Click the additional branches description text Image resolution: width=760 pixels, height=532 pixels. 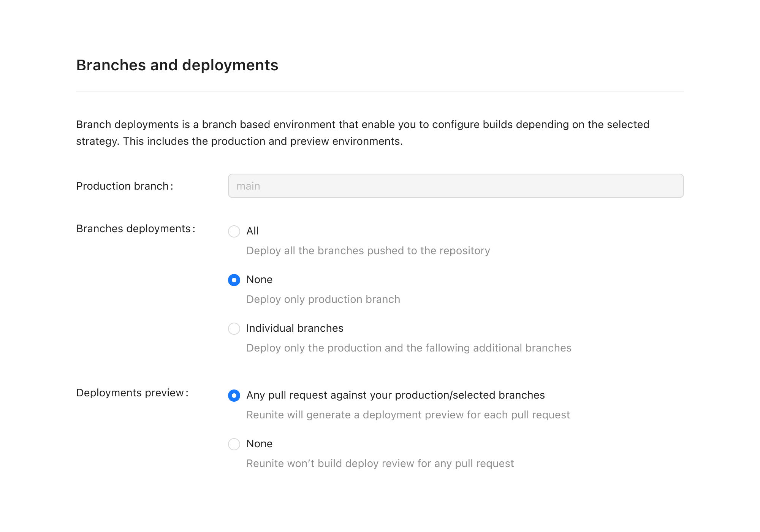[409, 348]
